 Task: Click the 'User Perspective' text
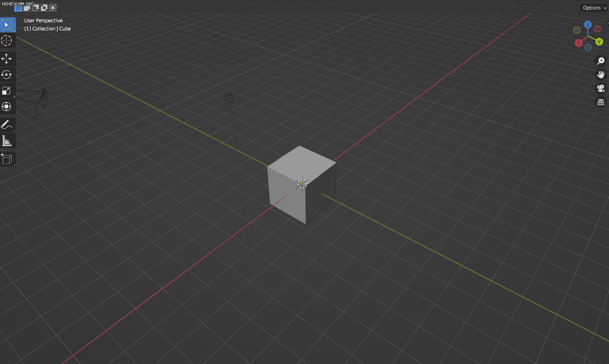[x=43, y=20]
